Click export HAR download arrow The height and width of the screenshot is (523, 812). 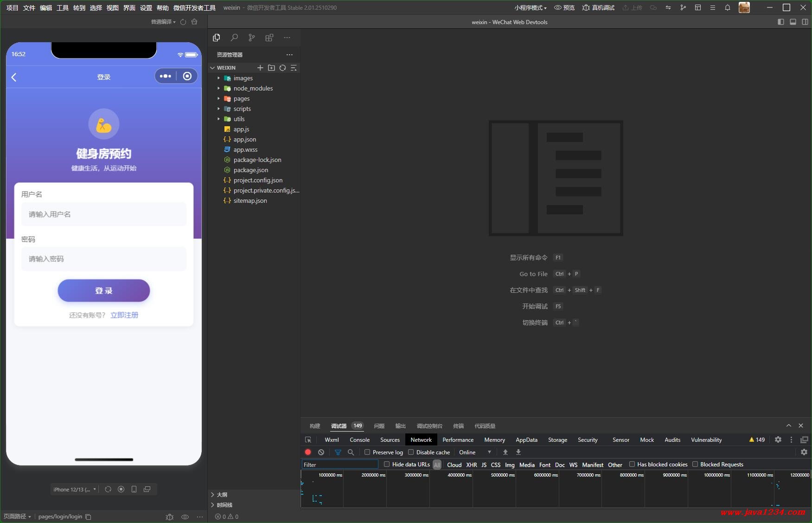tap(518, 452)
